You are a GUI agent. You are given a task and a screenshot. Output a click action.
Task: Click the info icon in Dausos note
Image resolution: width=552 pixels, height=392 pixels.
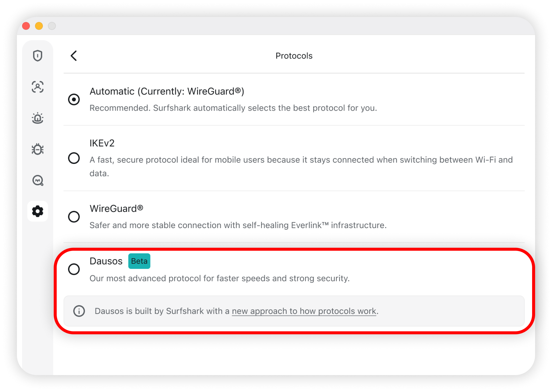tap(79, 311)
